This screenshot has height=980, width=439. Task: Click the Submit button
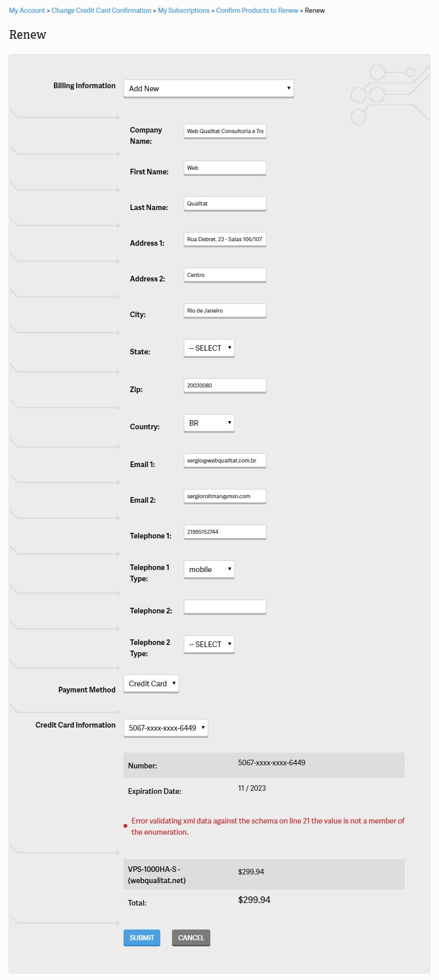point(142,938)
